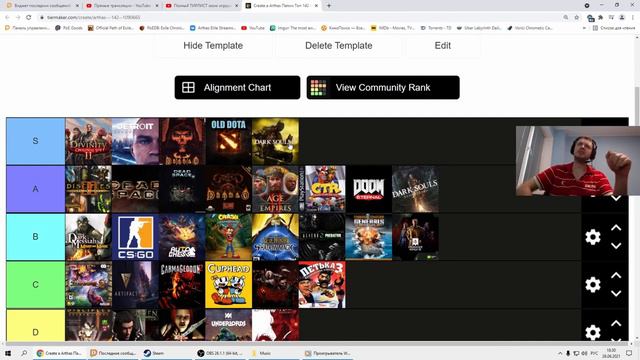The height and width of the screenshot is (360, 640).
Task: Open the extensions puzzle icon
Action: coord(601,18)
